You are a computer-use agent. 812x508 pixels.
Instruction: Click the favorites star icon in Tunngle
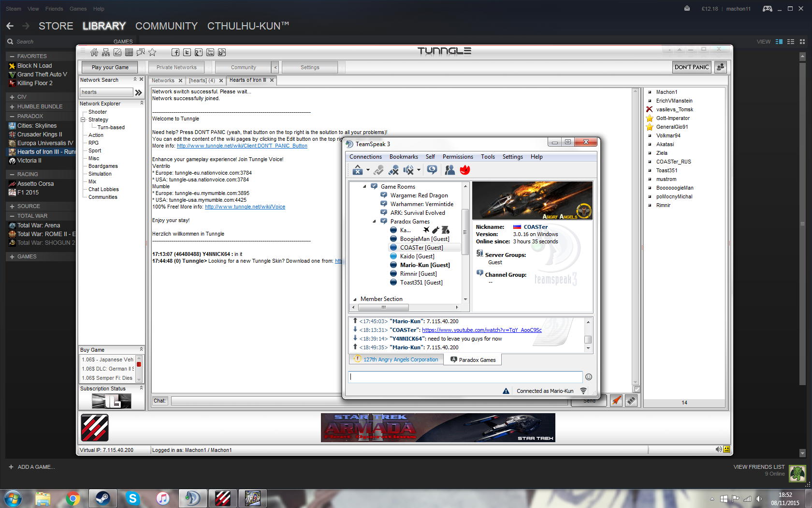[x=152, y=52]
